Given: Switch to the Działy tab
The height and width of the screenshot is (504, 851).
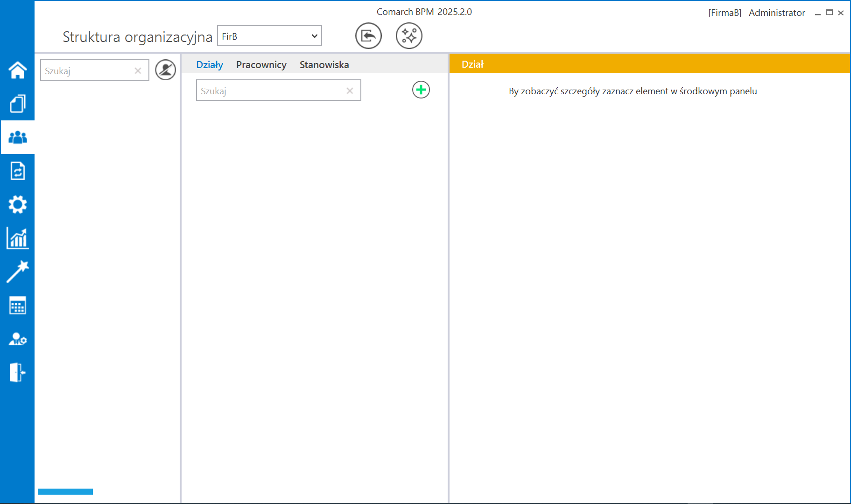Looking at the screenshot, I should click(210, 65).
